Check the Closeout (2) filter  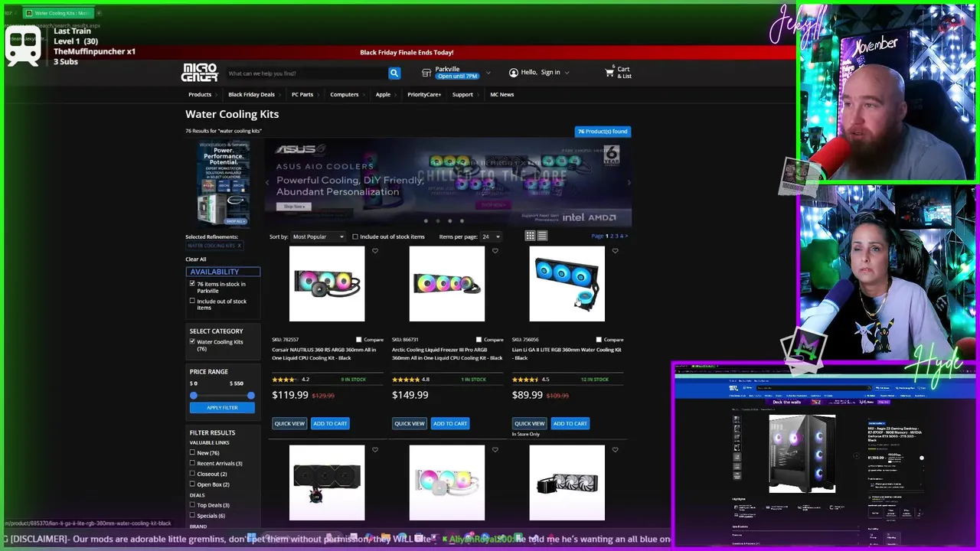(x=192, y=474)
